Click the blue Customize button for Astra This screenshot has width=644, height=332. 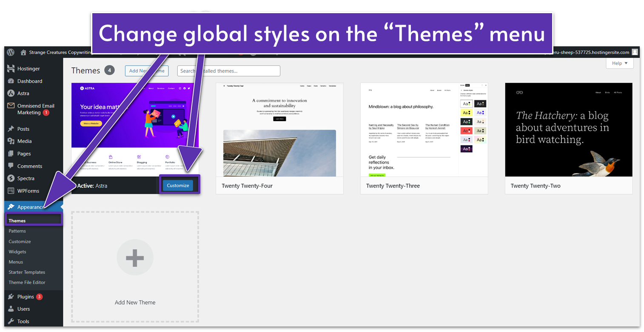click(x=178, y=185)
